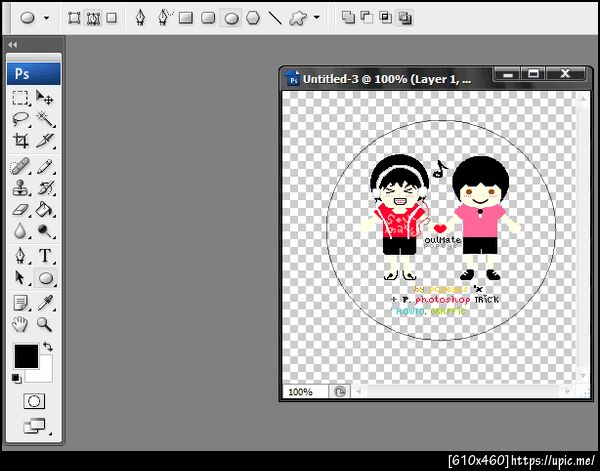Select the Magic Wand tool

[x=44, y=119]
